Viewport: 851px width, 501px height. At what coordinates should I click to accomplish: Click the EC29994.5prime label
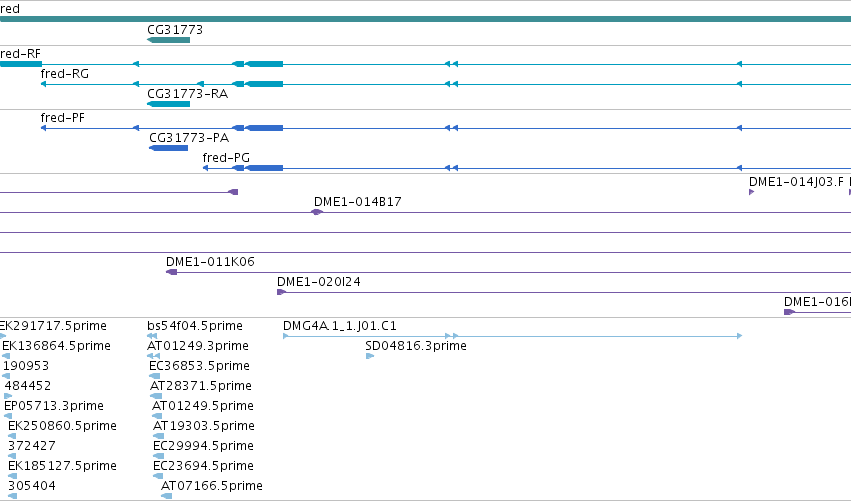coord(204,446)
